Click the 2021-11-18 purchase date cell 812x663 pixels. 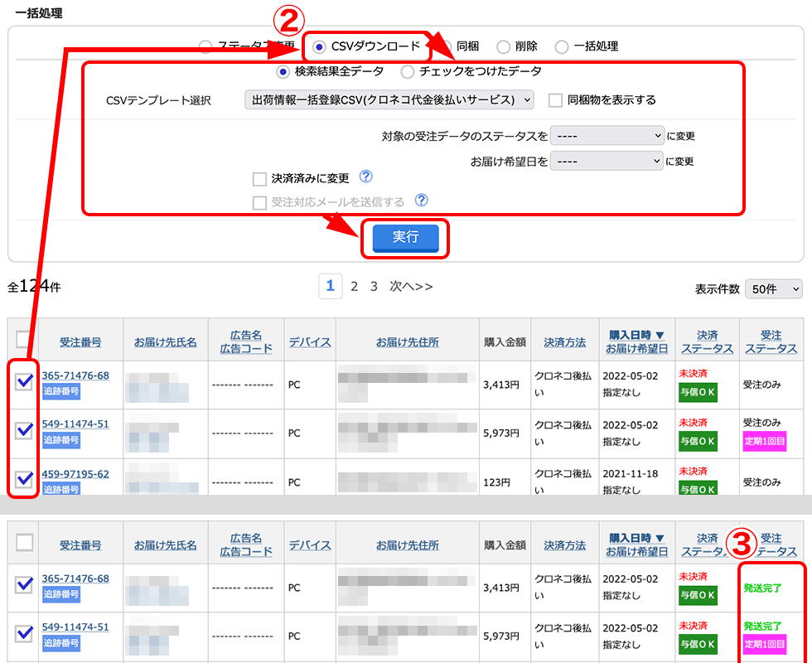tap(631, 474)
